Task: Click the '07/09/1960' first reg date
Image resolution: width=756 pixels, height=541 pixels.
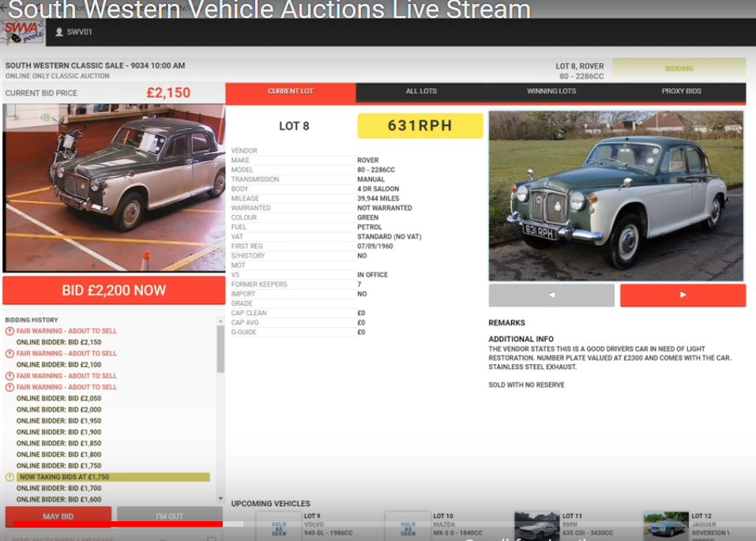Action: 374,246
